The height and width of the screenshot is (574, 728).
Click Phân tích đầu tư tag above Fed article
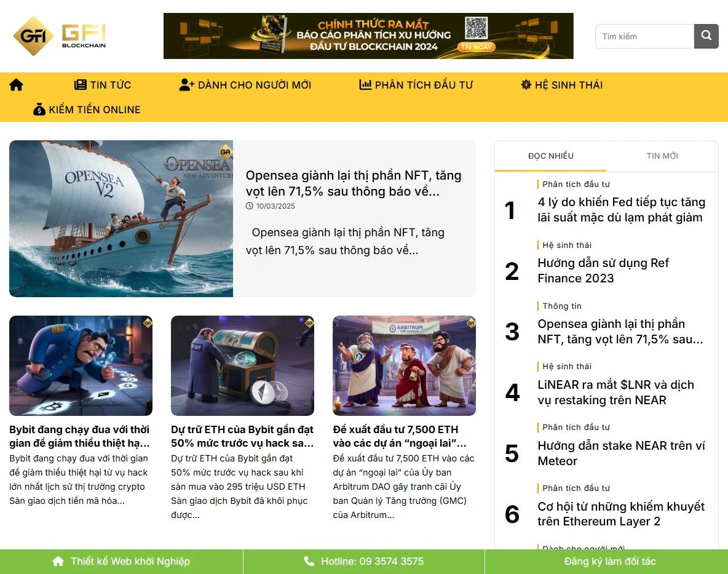tap(576, 185)
